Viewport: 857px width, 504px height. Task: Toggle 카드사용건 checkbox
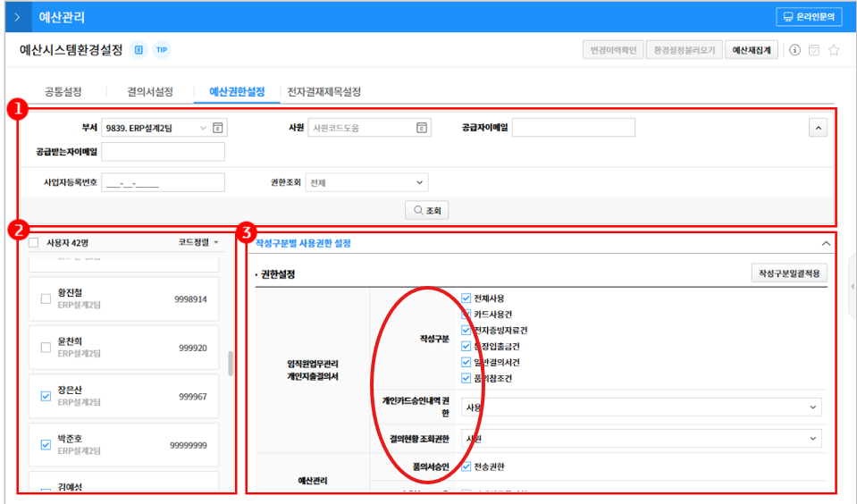466,315
